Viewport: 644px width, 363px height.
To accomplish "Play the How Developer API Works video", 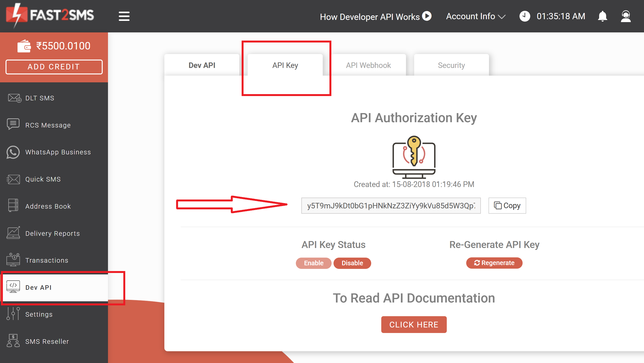I will (x=427, y=16).
